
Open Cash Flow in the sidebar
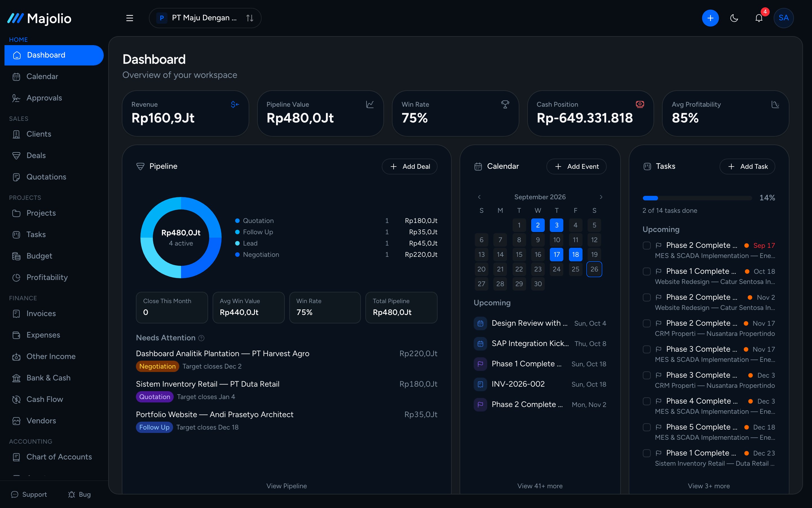(54, 399)
